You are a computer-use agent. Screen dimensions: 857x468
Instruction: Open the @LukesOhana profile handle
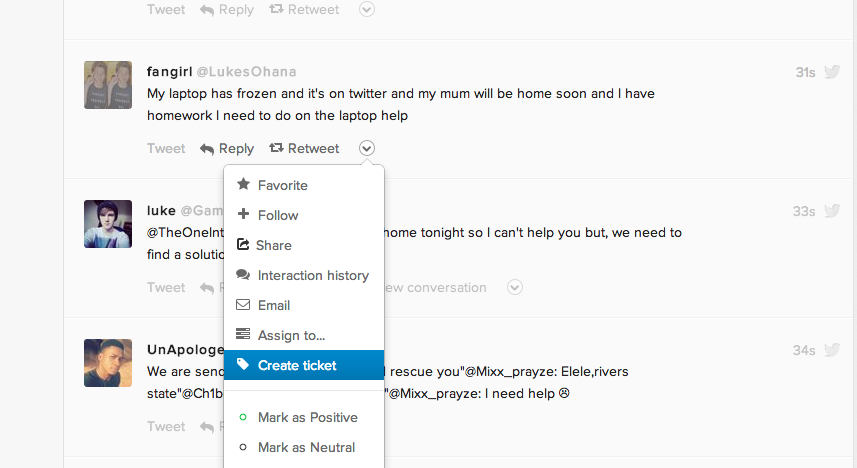tap(246, 72)
